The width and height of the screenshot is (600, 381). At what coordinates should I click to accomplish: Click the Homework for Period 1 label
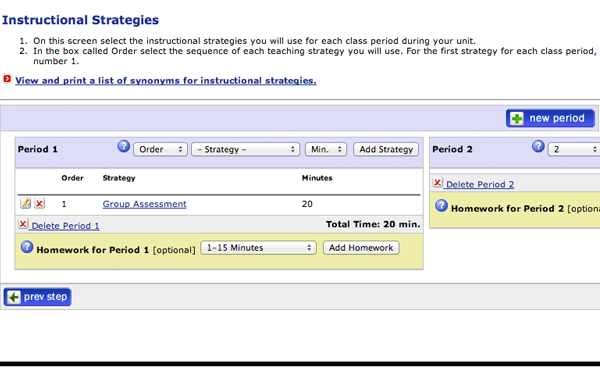[93, 250]
